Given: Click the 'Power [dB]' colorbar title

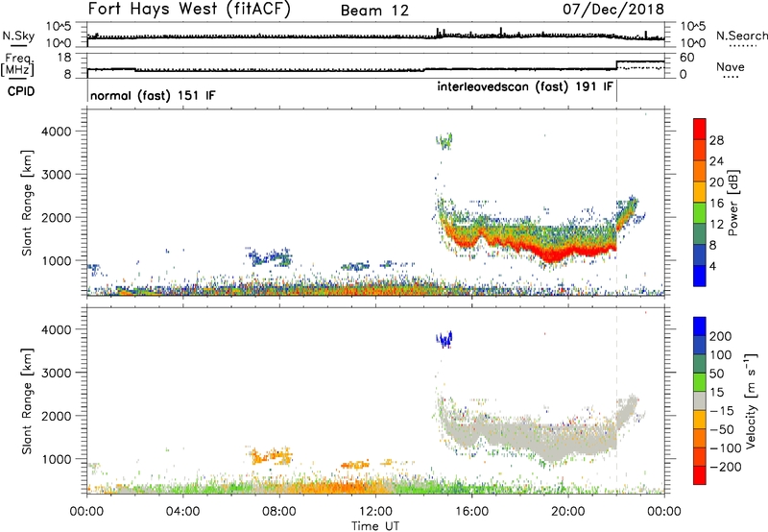Looking at the screenshot, I should (x=733, y=203).
